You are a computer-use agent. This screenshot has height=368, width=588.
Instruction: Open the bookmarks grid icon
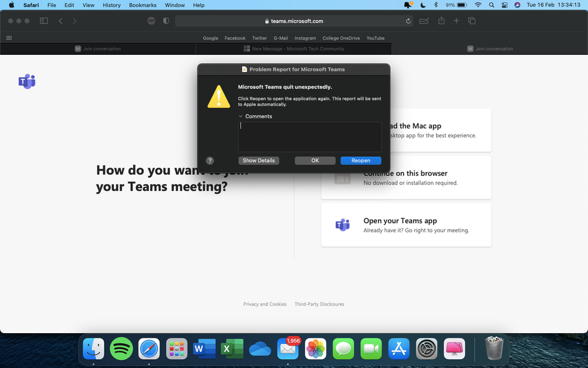(9, 38)
